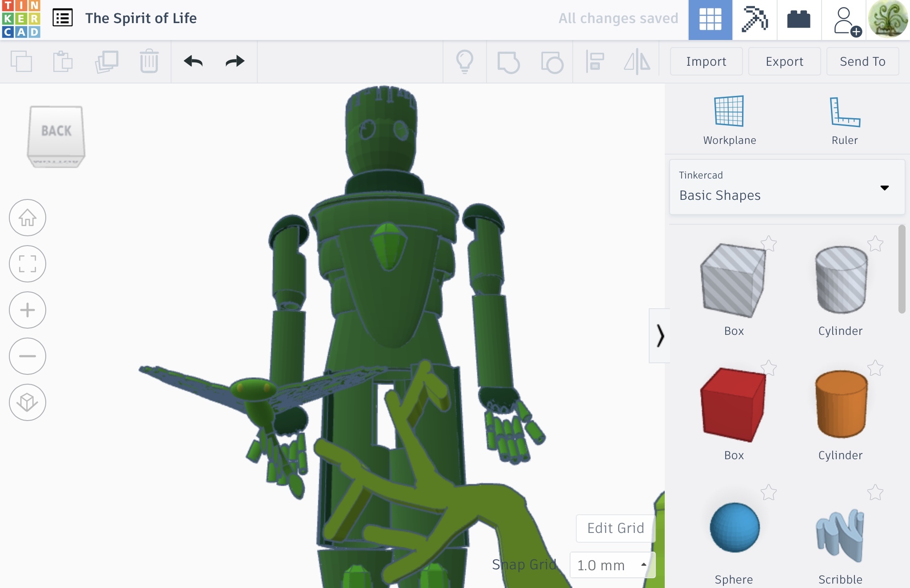Zoom in the viewport
Viewport: 910px width, 588px height.
click(x=28, y=310)
